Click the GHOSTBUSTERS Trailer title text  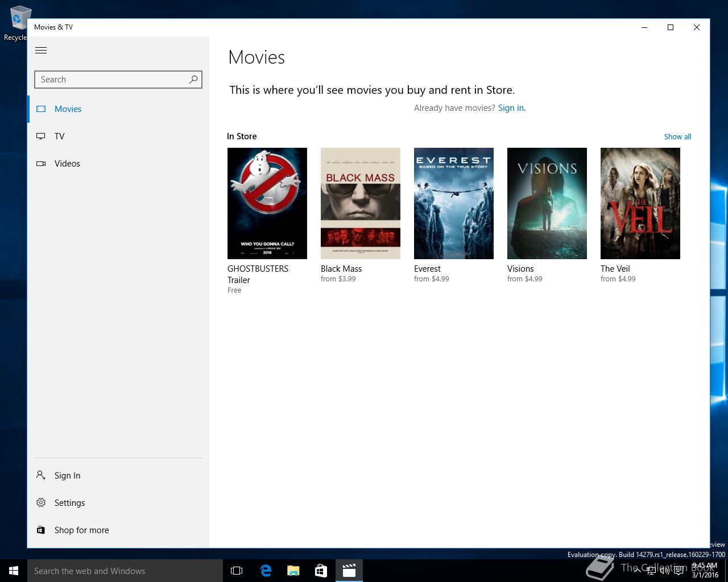(258, 275)
